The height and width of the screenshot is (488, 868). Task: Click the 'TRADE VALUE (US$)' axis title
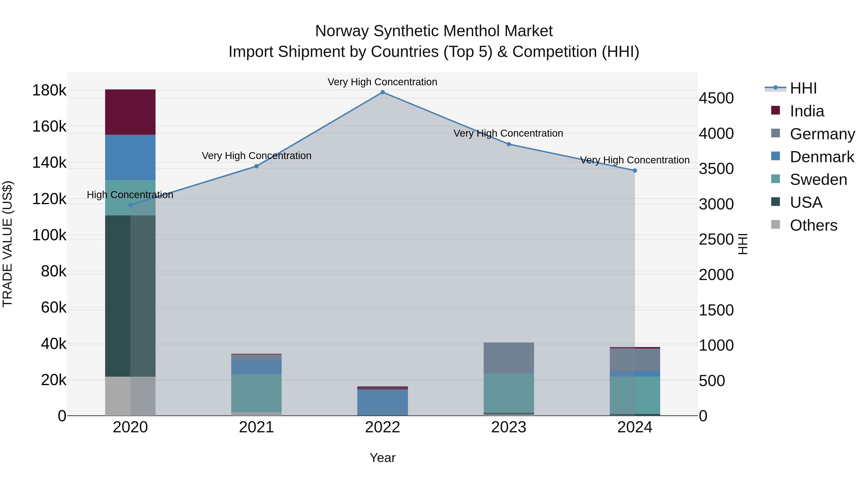tap(7, 244)
